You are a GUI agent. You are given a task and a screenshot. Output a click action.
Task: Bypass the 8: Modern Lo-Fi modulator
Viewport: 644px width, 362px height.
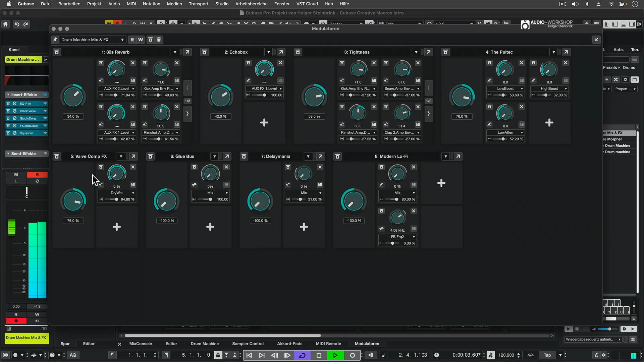pyautogui.click(x=337, y=157)
